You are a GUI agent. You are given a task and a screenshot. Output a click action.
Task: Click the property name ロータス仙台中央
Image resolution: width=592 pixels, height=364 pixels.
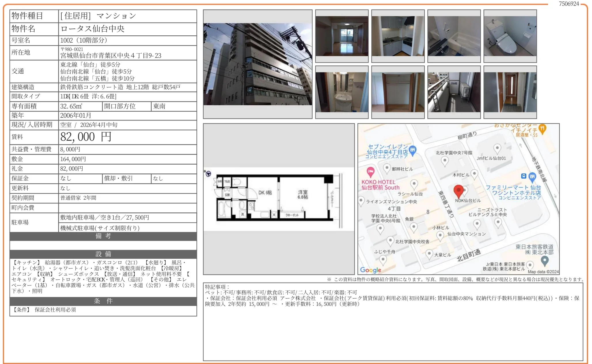(x=92, y=29)
